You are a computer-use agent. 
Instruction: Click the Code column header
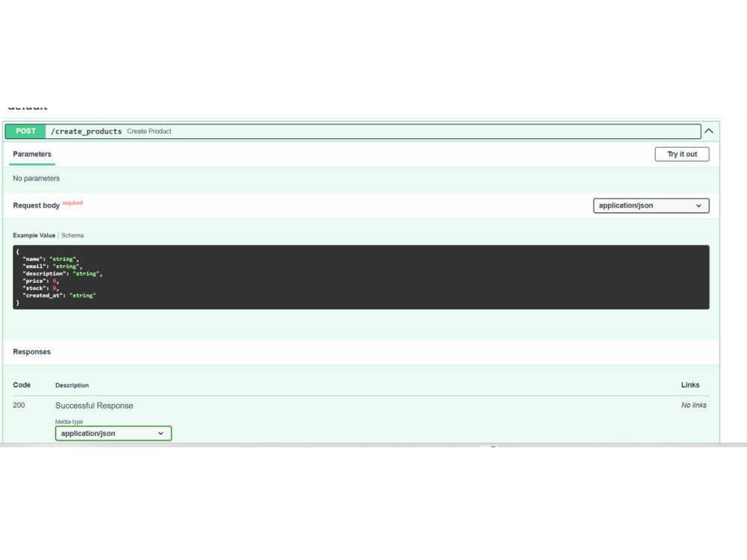tap(22, 385)
